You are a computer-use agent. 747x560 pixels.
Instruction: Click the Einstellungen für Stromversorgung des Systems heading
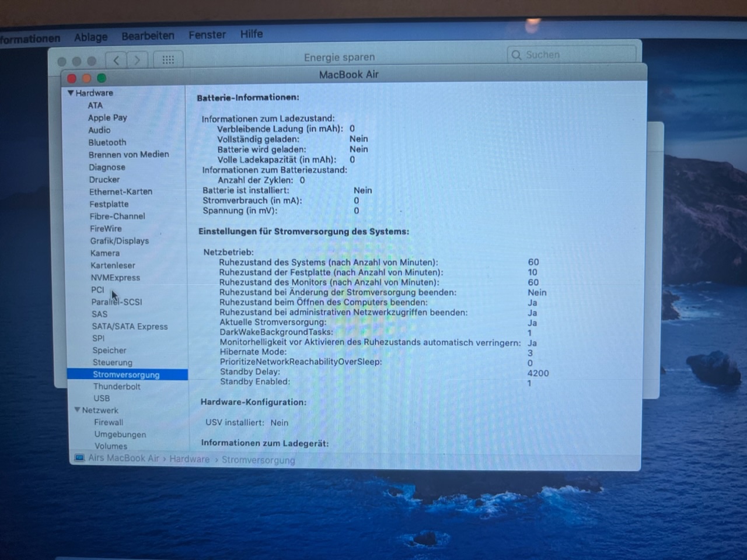click(303, 232)
